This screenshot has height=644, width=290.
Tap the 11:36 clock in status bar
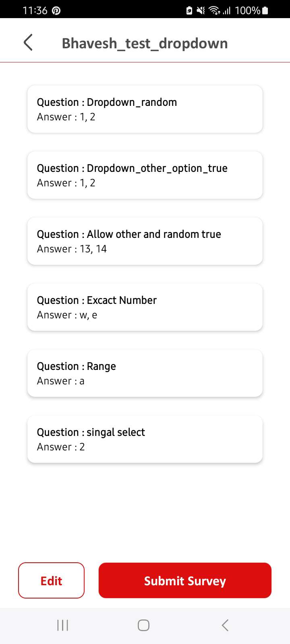(x=35, y=11)
